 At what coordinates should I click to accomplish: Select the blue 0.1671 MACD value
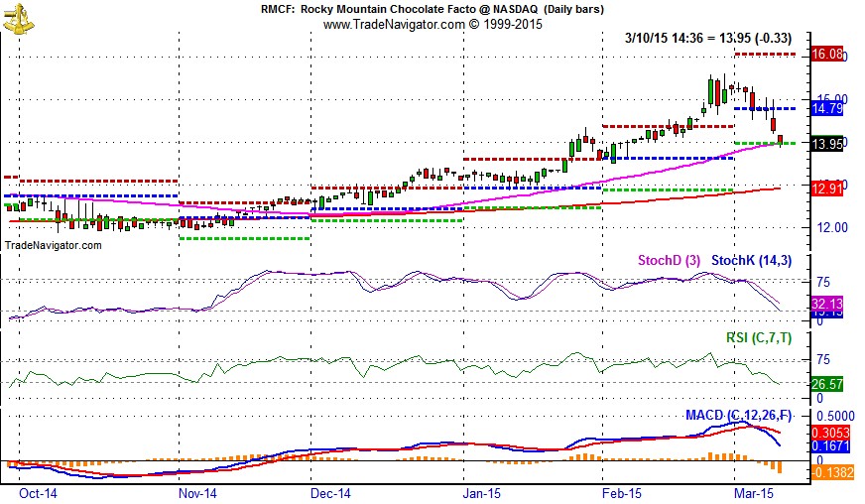pyautogui.click(x=830, y=446)
